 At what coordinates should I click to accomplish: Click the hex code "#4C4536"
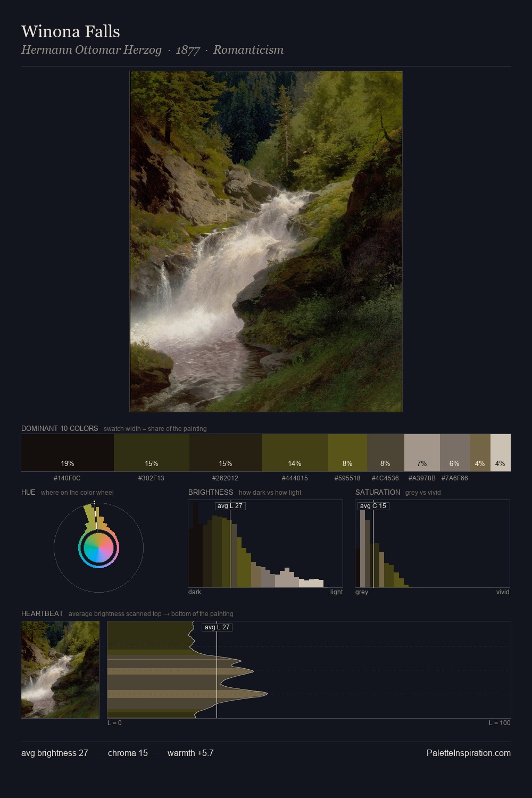386,478
